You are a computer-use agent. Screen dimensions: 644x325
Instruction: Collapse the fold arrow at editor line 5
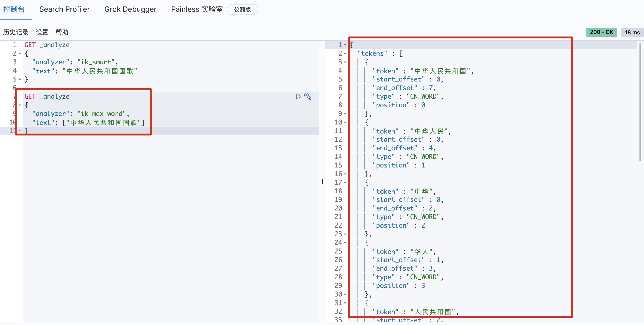click(20, 79)
